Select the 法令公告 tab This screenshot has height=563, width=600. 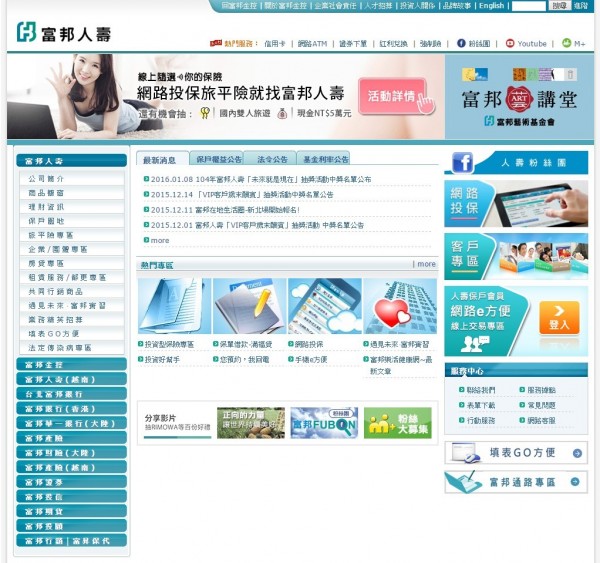coord(270,158)
